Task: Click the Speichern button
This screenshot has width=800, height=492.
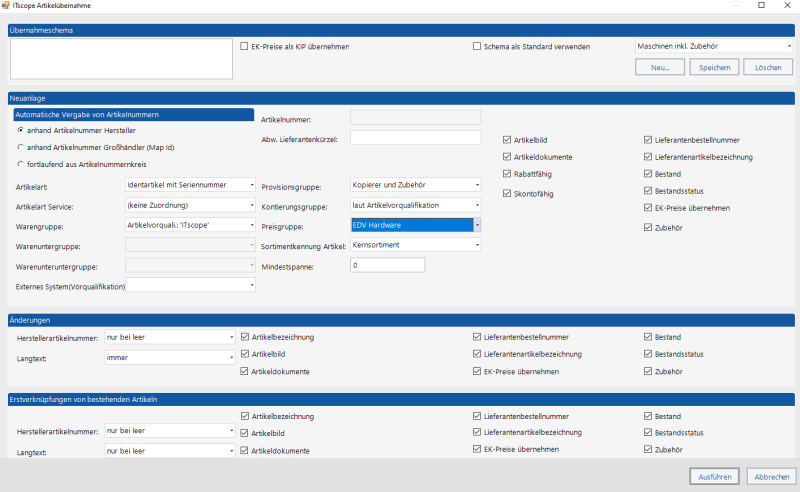Action: (x=714, y=67)
